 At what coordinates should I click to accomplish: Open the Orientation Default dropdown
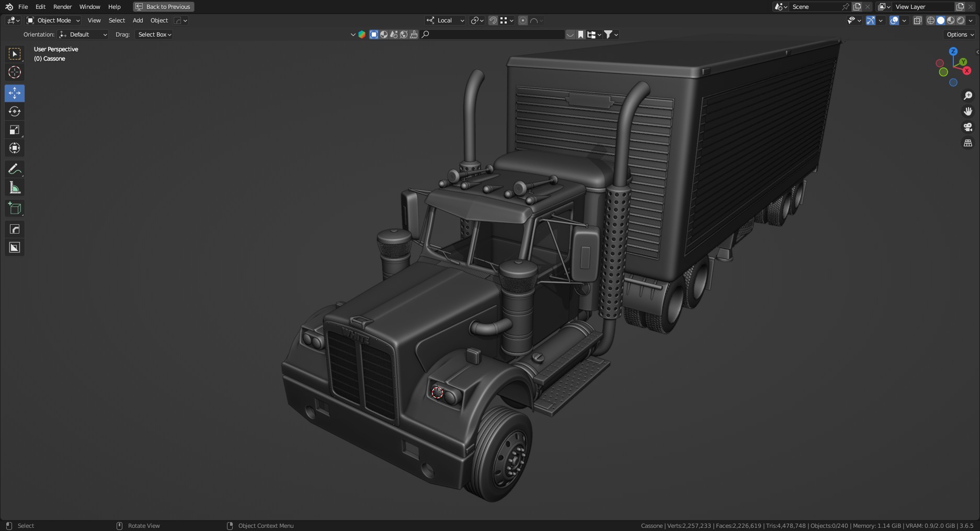pos(83,34)
